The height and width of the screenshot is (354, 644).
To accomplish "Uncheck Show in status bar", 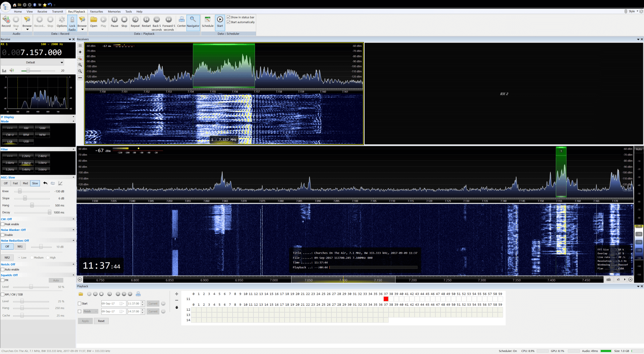I will tap(228, 17).
